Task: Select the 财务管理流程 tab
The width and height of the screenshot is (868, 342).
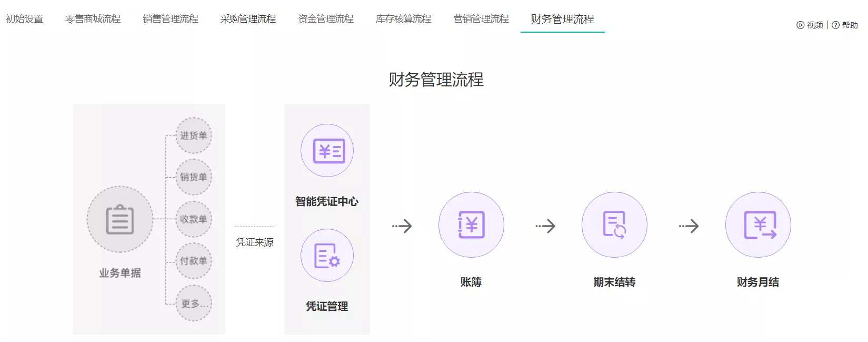Action: coord(563,19)
